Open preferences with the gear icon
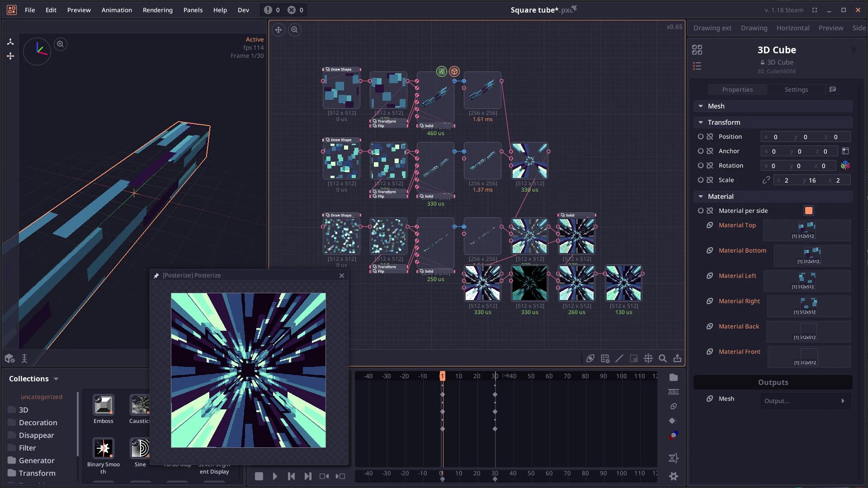 pyautogui.click(x=673, y=476)
